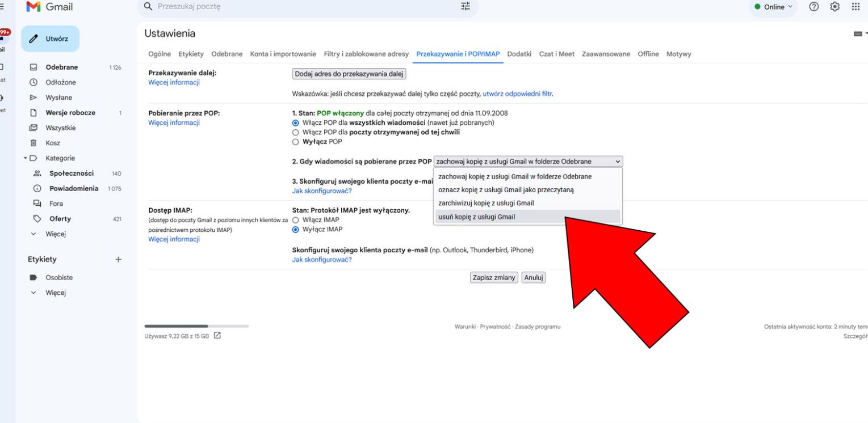This screenshot has width=868, height=423.
Task: Switch to Konta i importowanie tab
Action: point(283,54)
